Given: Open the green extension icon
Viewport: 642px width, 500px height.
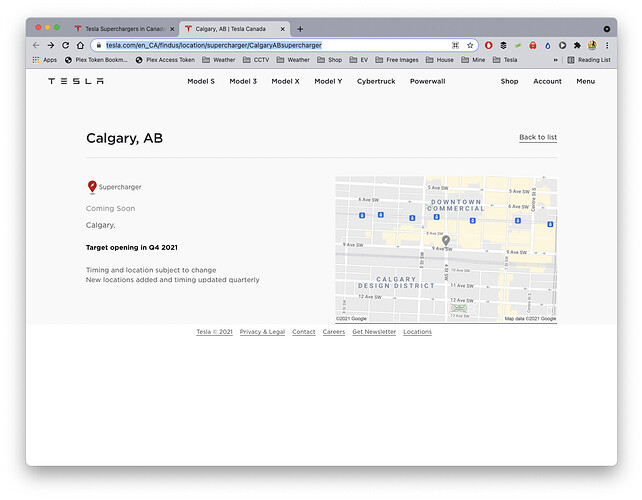Looking at the screenshot, I should [x=518, y=45].
